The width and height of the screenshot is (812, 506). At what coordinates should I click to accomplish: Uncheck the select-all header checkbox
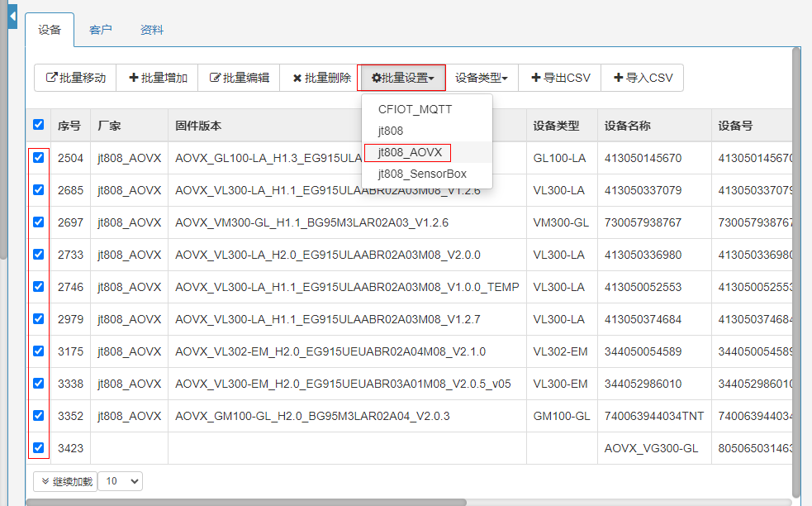(38, 125)
